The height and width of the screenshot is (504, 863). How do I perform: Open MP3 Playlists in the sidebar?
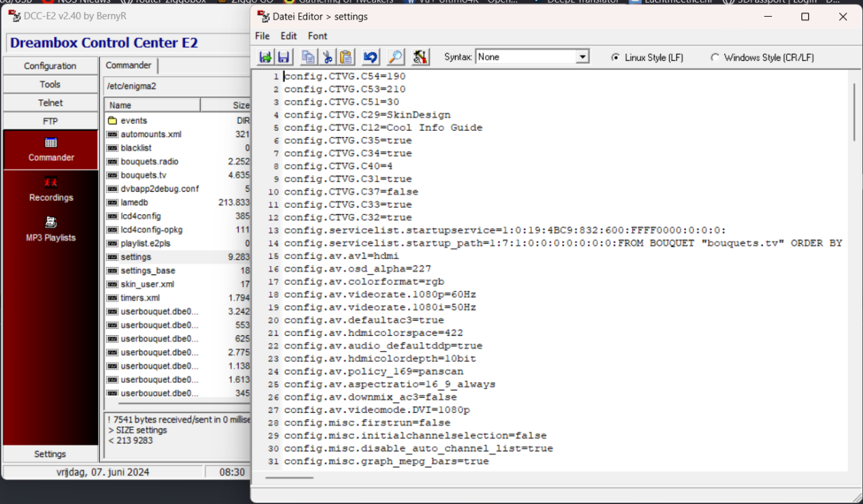click(50, 229)
